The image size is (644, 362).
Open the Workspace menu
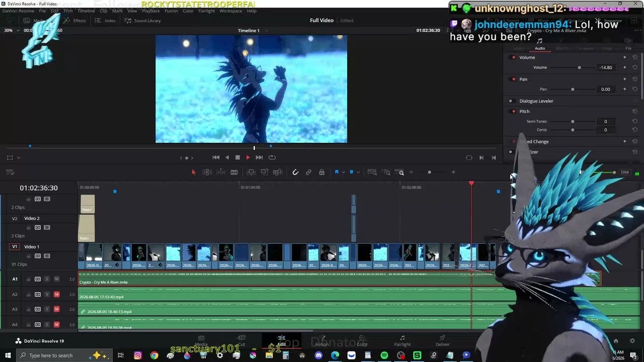coord(230,11)
